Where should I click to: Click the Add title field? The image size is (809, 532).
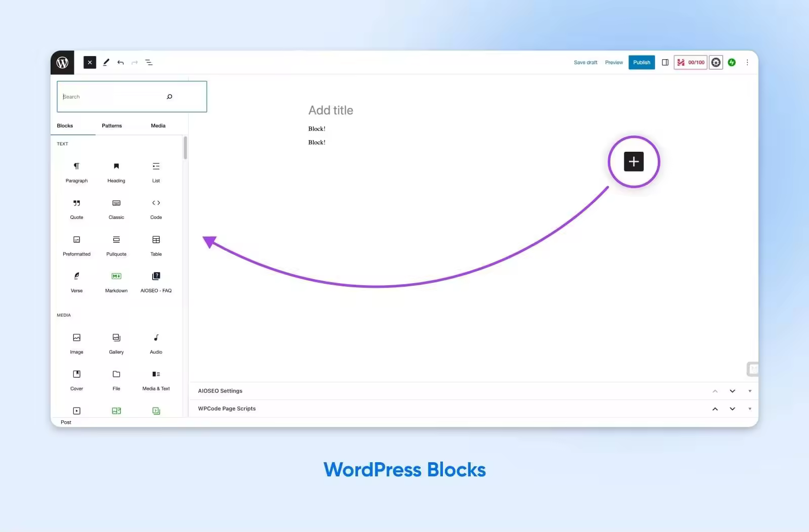click(x=331, y=110)
